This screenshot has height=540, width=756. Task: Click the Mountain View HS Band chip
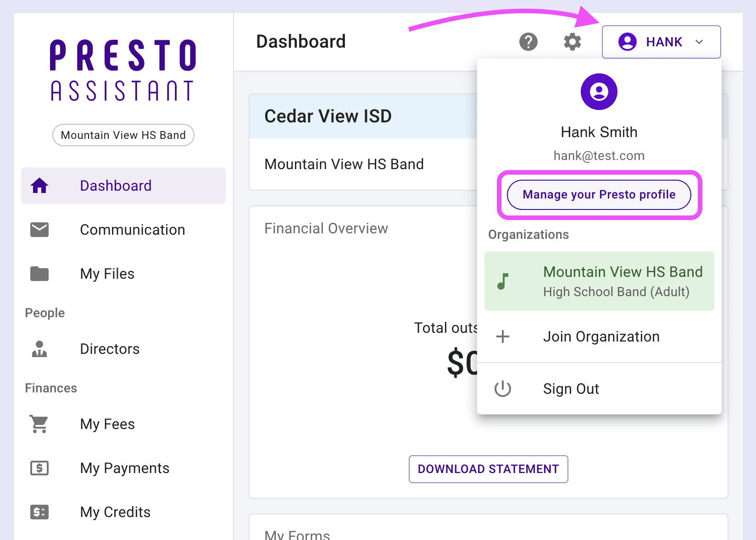(x=123, y=135)
